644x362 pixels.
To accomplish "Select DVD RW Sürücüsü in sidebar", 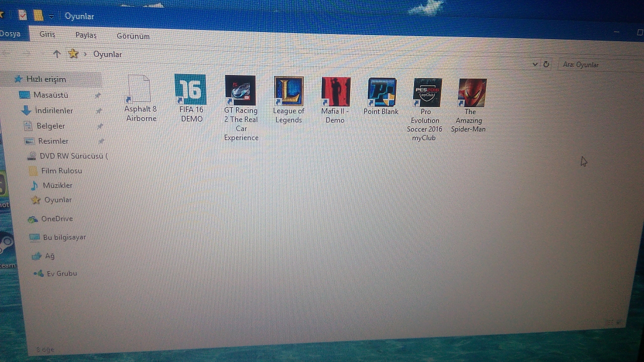I will point(67,156).
